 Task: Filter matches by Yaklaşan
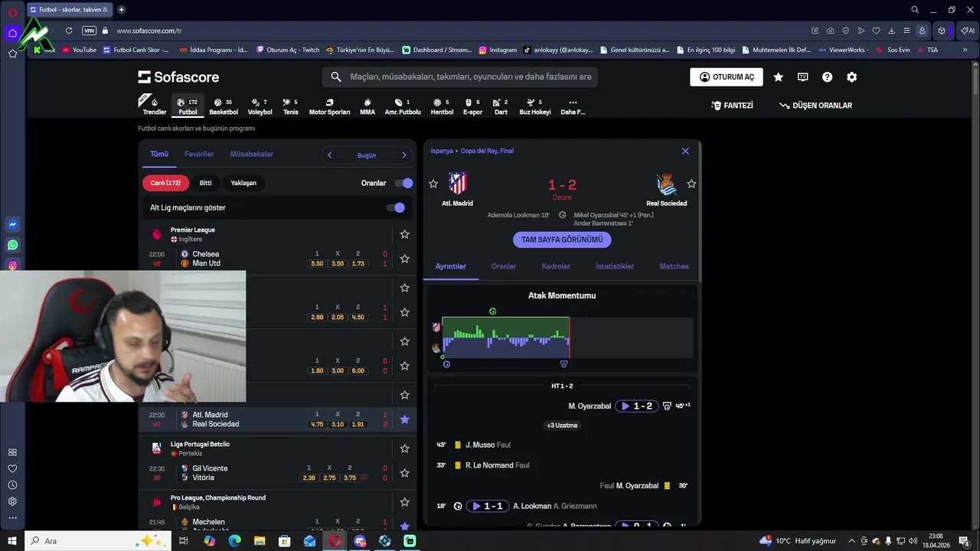pos(243,183)
